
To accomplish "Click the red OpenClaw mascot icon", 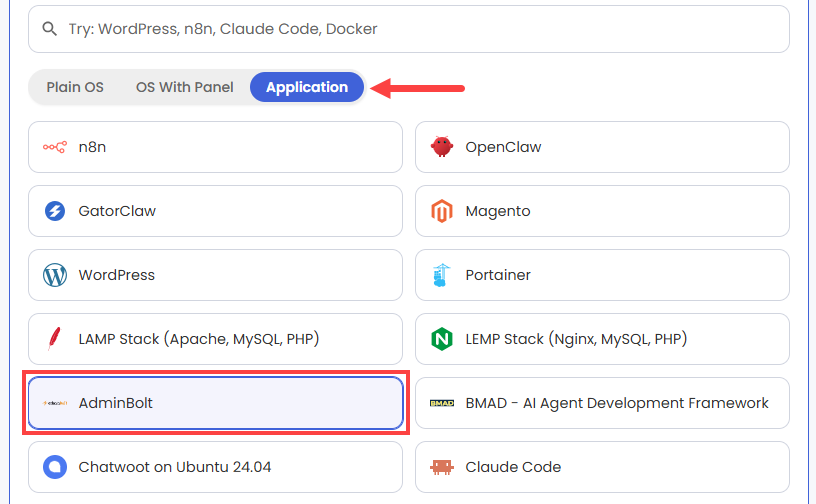I will coord(442,147).
